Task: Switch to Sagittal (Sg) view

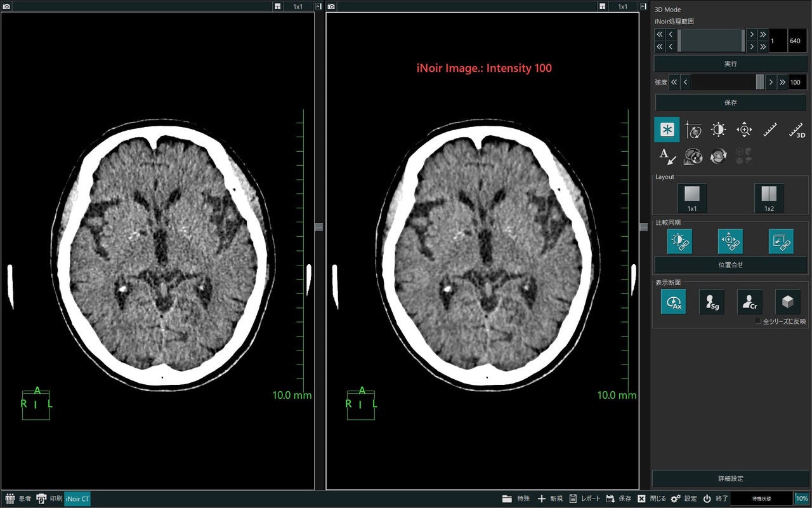Action: coord(712,302)
